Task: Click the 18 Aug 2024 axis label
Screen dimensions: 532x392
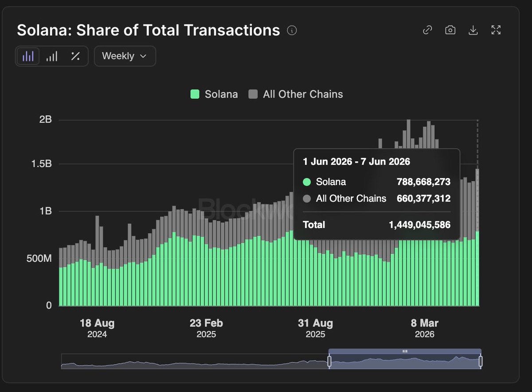Action: (97, 328)
